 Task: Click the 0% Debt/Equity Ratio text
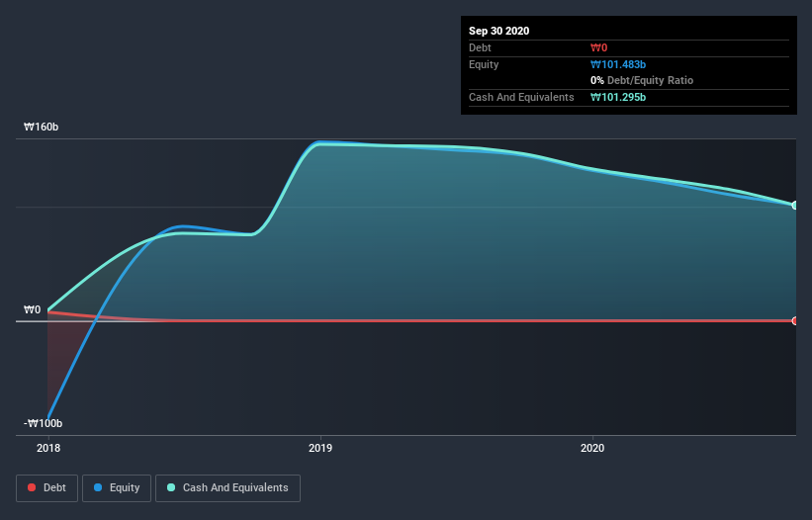coord(642,80)
